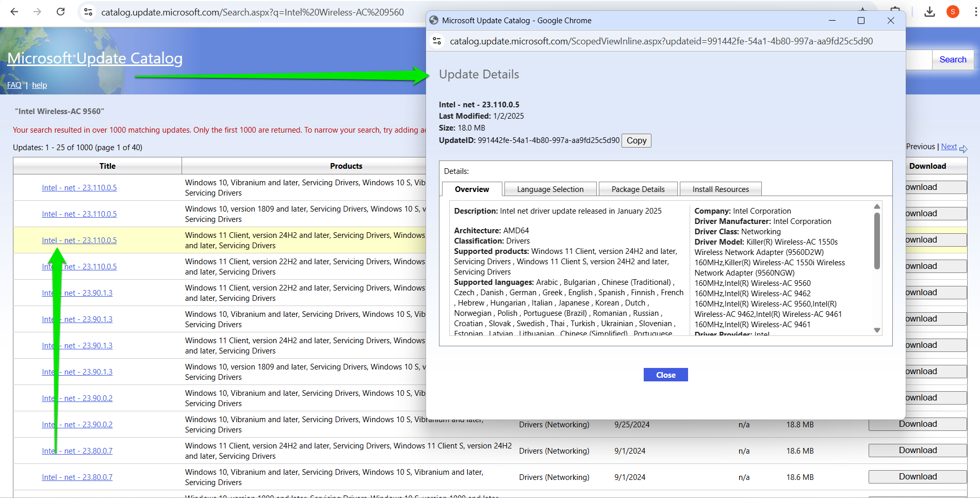Copy the UpdateID with Copy button
980x498 pixels.
636,141
